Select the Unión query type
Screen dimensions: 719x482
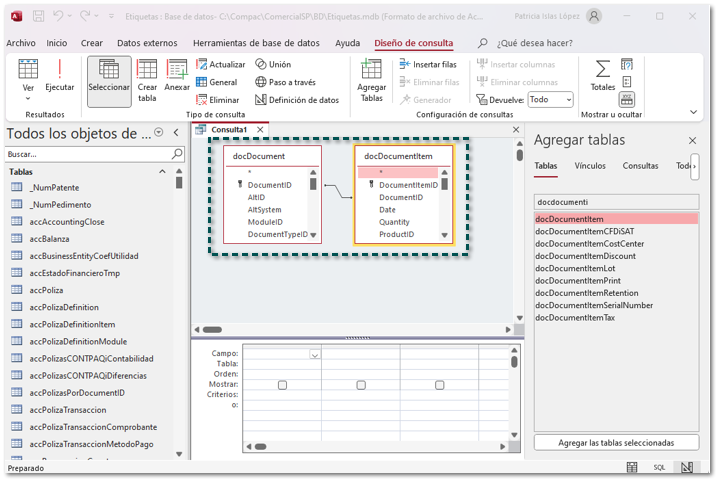(272, 65)
